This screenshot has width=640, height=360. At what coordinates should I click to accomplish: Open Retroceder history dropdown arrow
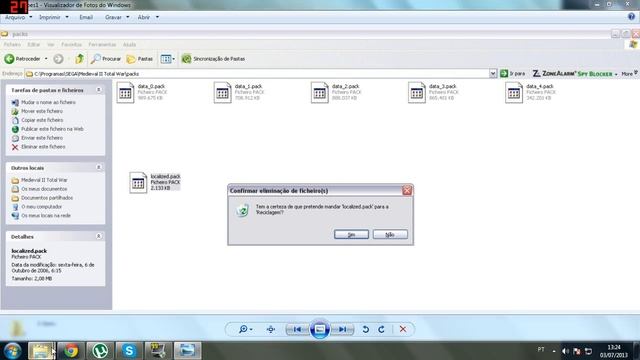46,59
